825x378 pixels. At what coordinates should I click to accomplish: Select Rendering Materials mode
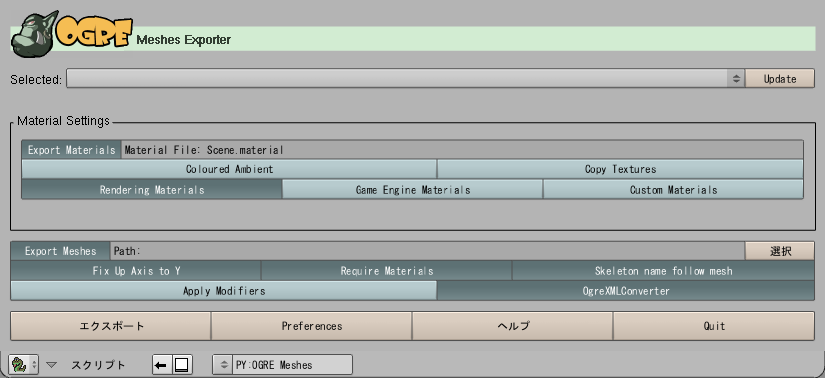coord(152,190)
